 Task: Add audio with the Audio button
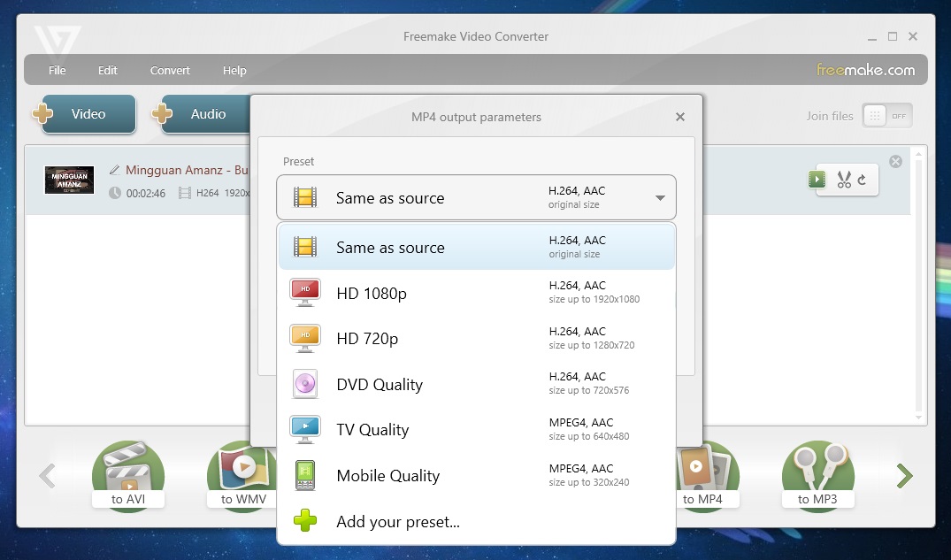(203, 113)
